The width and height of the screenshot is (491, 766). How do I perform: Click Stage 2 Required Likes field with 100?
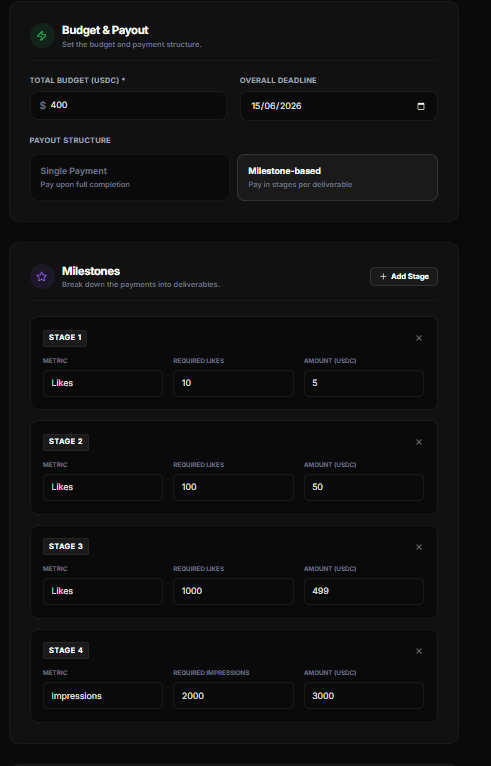(233, 487)
